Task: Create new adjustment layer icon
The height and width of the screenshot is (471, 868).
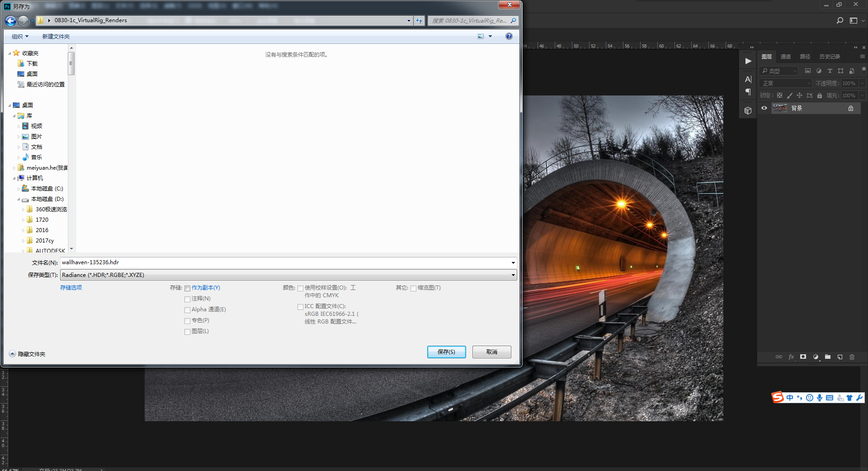Action: [816, 357]
